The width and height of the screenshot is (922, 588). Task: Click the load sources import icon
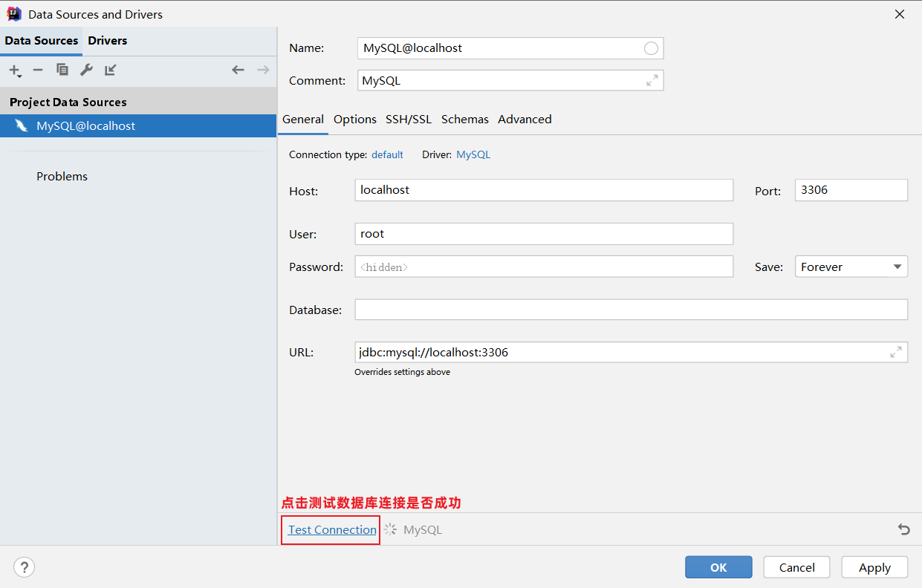pos(111,70)
